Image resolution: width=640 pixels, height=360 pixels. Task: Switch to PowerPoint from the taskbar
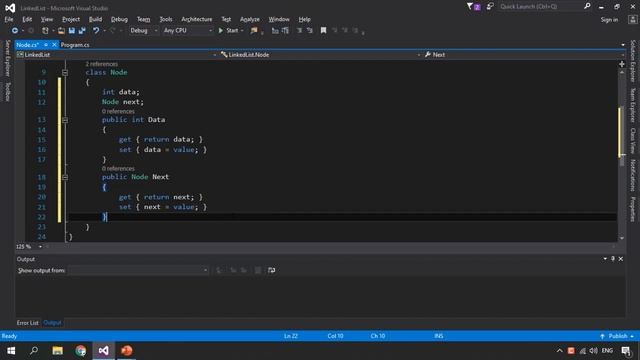(127, 351)
